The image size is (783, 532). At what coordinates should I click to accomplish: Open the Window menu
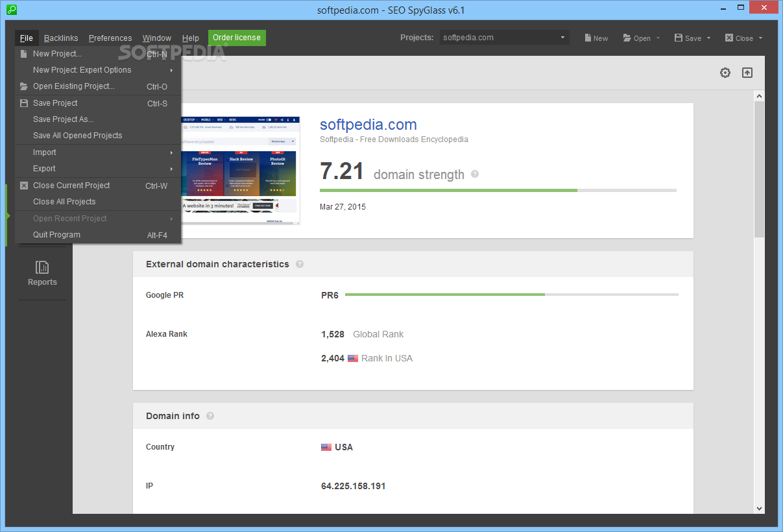click(x=157, y=38)
